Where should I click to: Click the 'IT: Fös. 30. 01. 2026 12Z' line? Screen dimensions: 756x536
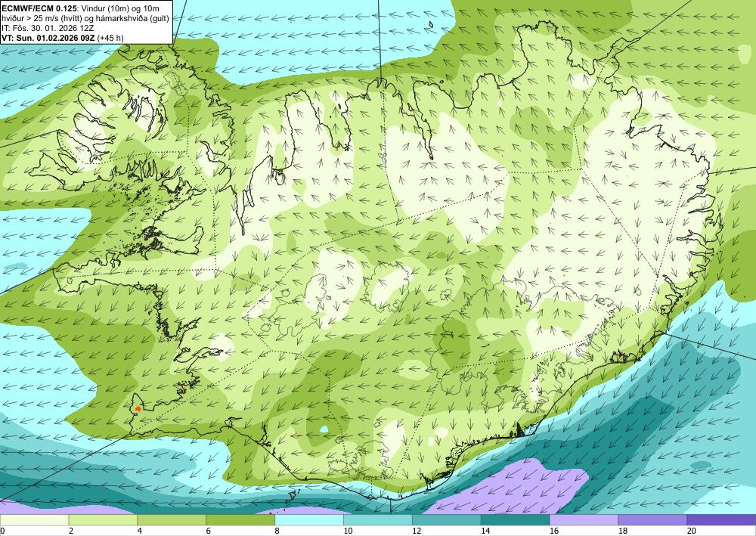48,27
